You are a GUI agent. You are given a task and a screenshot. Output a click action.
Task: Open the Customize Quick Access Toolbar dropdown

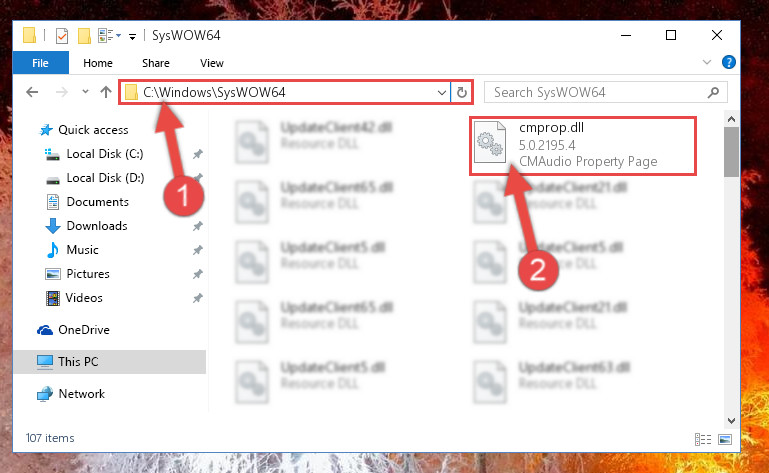(x=132, y=36)
